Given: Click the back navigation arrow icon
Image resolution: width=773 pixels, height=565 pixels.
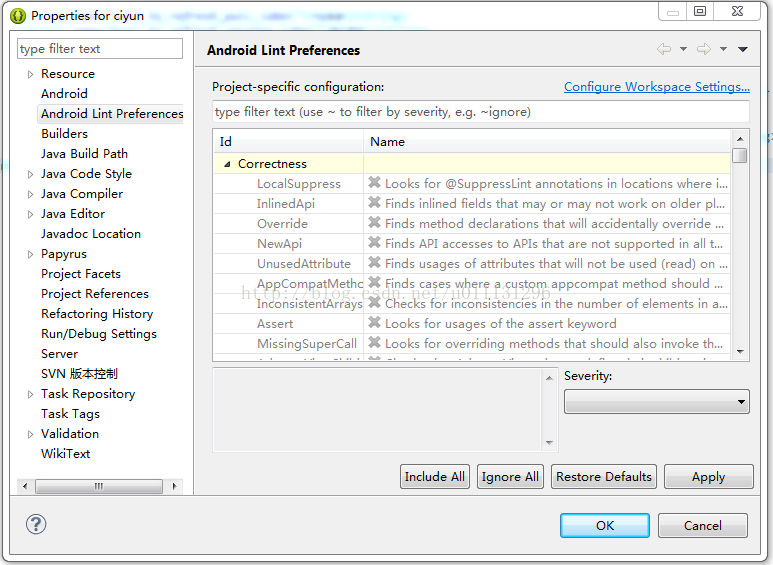Looking at the screenshot, I should click(664, 49).
